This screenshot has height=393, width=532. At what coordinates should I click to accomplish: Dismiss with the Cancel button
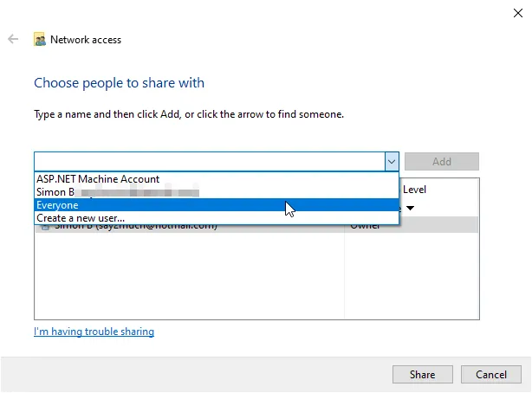click(491, 374)
